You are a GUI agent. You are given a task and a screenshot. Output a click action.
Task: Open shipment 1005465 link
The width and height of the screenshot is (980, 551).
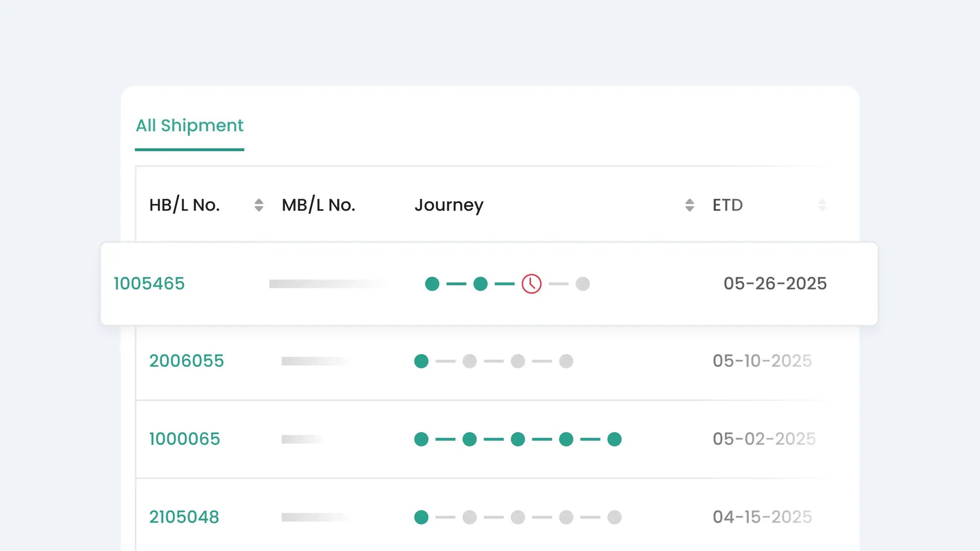click(149, 284)
